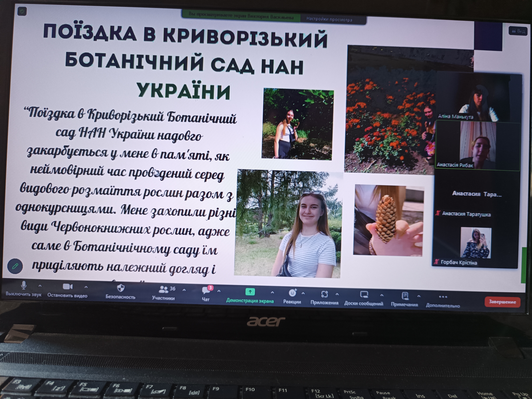Expand arrow next to Приложения
Image resolution: width=532 pixels, height=399 pixels.
[337, 294]
